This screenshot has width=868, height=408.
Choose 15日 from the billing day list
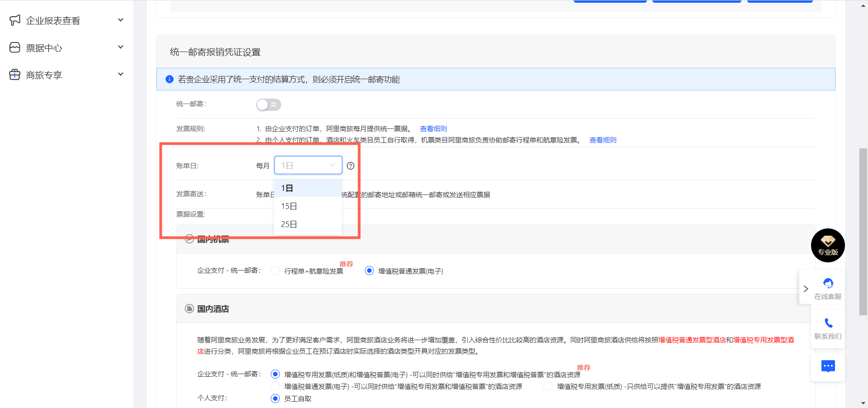point(308,206)
